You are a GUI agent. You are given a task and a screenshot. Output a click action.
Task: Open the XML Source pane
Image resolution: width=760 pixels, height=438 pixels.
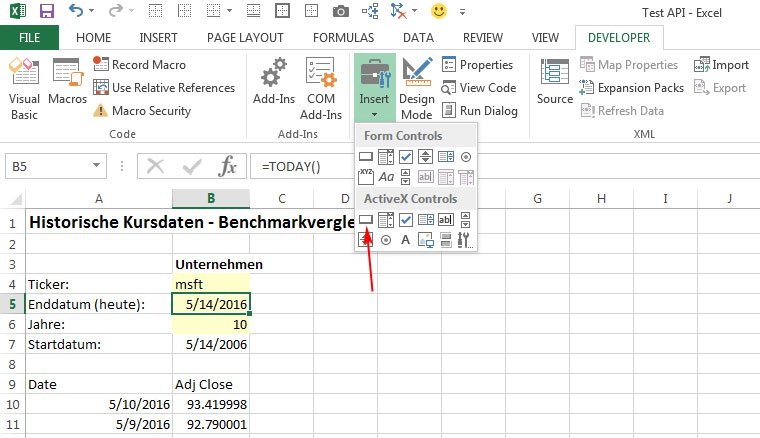(x=554, y=81)
